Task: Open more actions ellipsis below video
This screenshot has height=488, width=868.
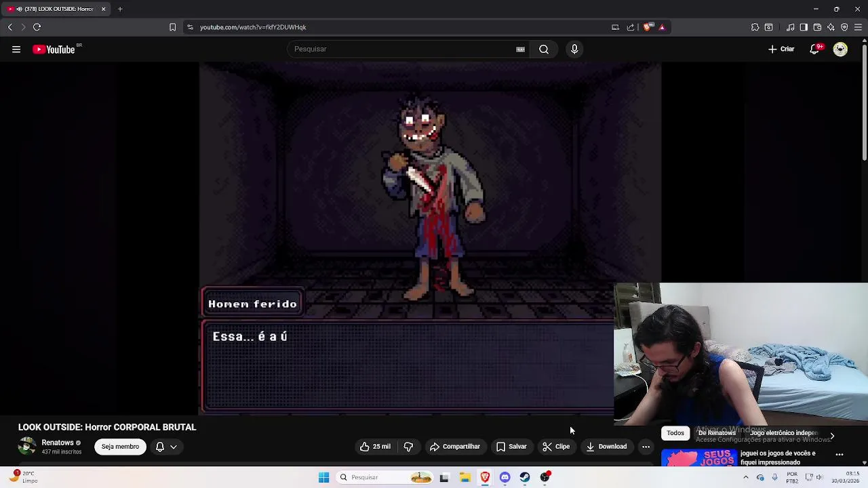Action: click(646, 447)
